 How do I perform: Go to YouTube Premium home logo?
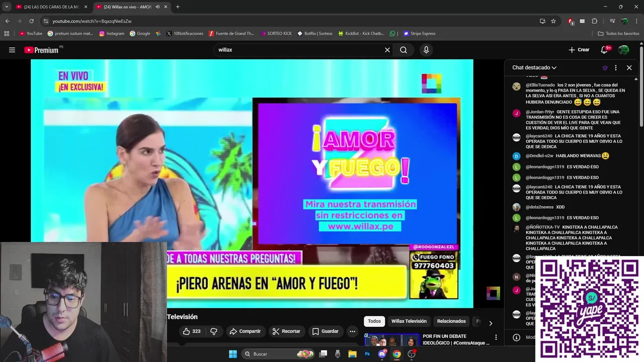pos(41,50)
